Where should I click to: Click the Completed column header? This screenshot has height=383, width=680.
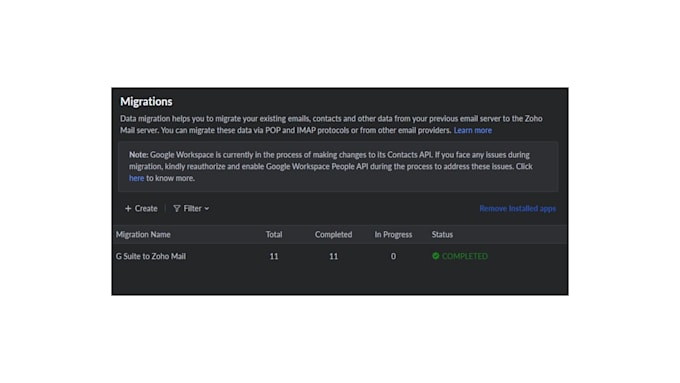click(x=333, y=235)
